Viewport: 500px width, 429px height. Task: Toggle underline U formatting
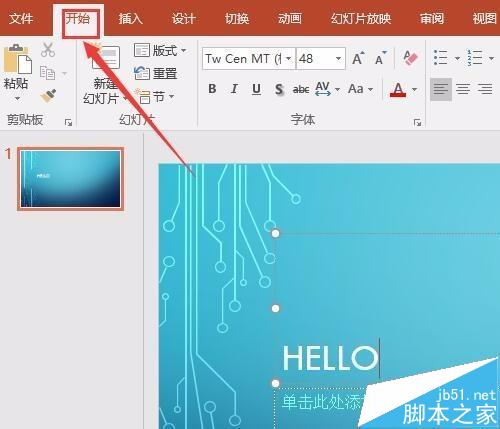[x=256, y=89]
